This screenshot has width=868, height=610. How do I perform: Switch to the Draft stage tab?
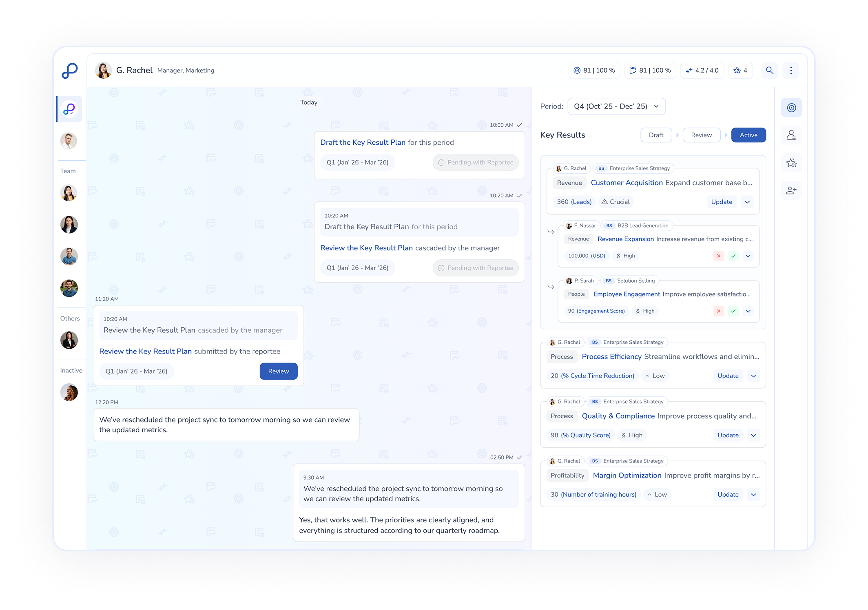click(656, 135)
